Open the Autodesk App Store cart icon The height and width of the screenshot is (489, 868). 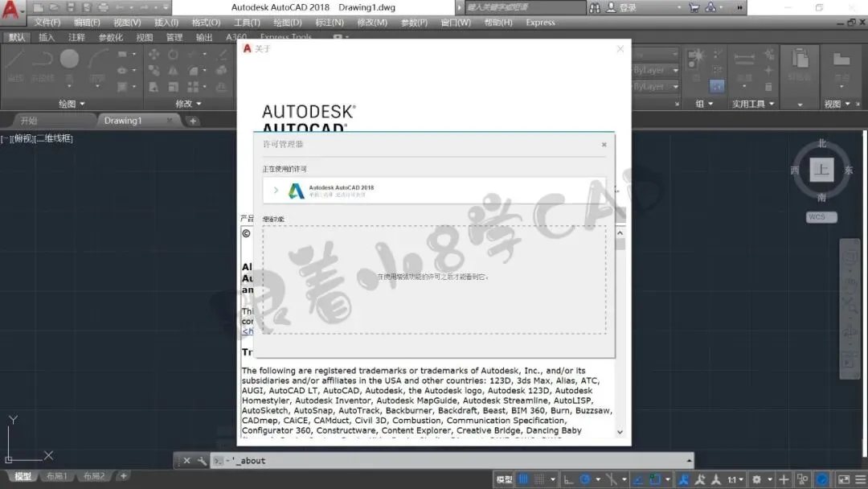(x=694, y=8)
